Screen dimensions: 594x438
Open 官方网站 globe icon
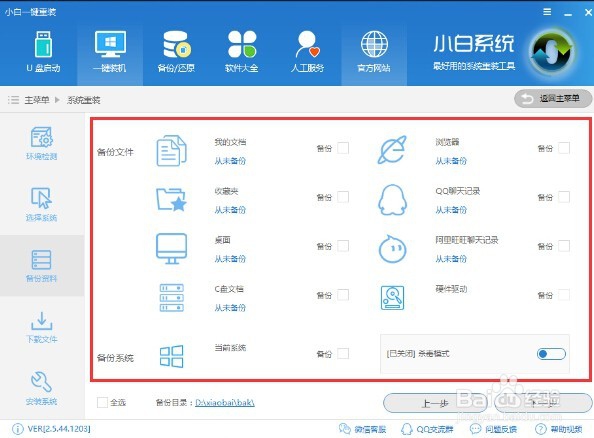(x=374, y=44)
